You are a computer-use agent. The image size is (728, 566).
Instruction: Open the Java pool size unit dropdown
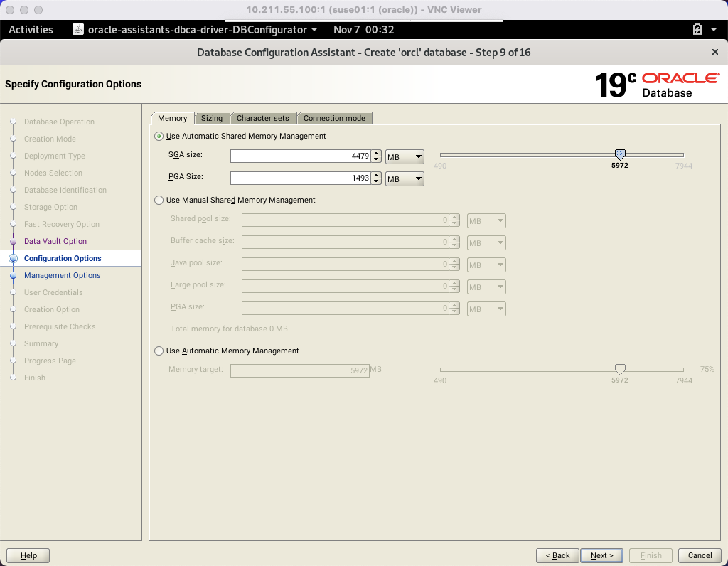486,265
